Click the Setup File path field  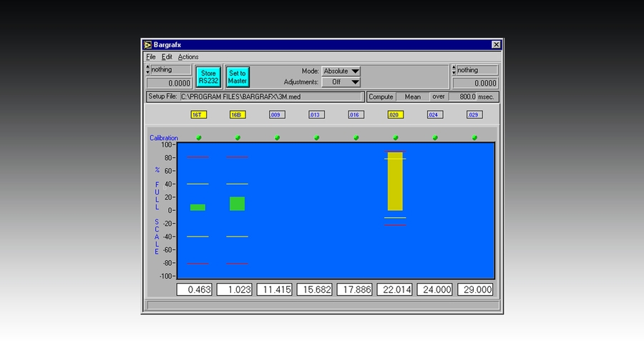[270, 96]
